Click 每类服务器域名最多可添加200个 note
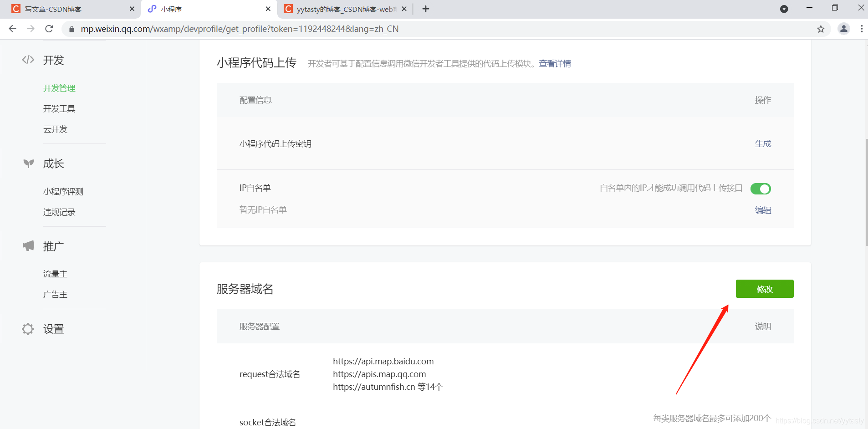This screenshot has width=868, height=429. (x=712, y=418)
